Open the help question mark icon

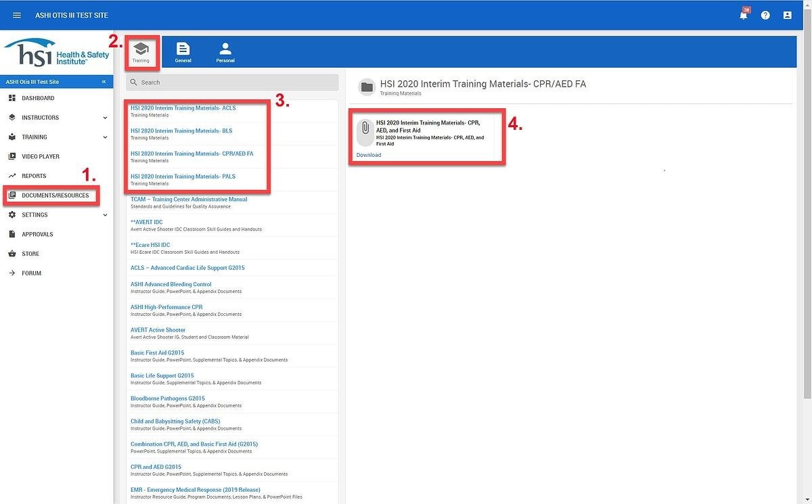pyautogui.click(x=765, y=15)
